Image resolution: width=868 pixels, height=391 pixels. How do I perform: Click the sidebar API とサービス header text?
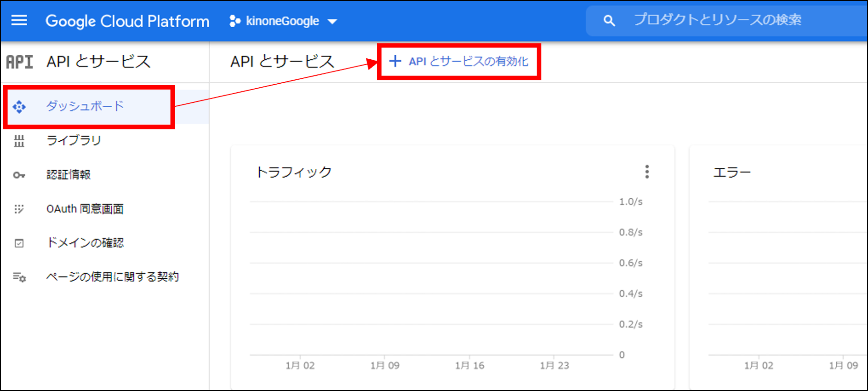click(99, 62)
